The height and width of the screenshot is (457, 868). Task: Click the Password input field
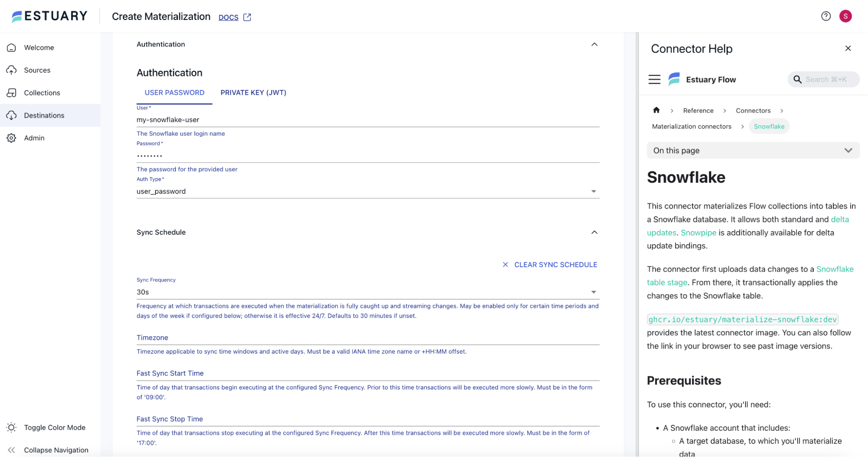coord(368,156)
